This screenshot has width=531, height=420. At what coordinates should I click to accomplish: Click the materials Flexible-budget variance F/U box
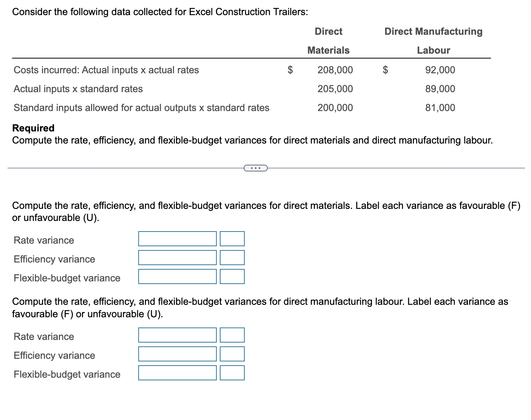coord(232,276)
